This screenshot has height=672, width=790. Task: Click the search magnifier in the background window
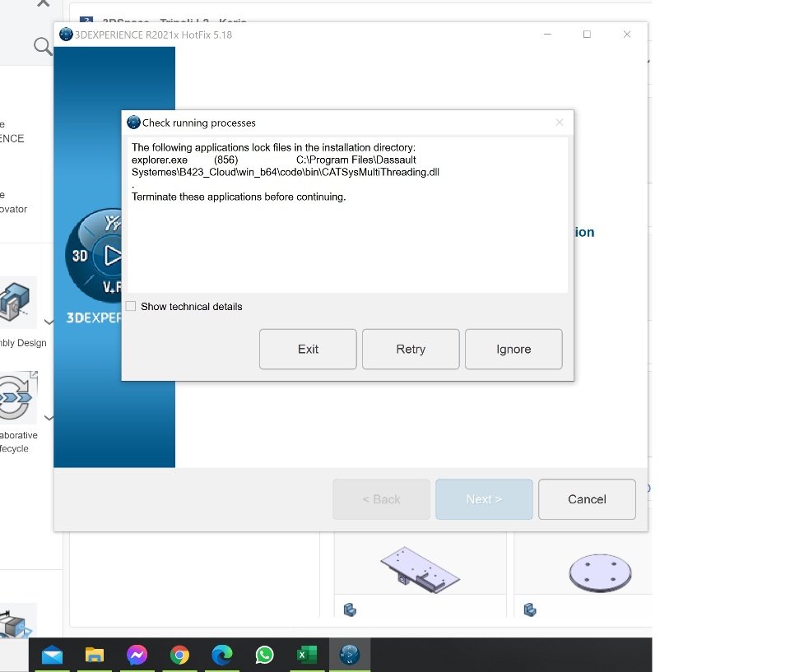[43, 46]
